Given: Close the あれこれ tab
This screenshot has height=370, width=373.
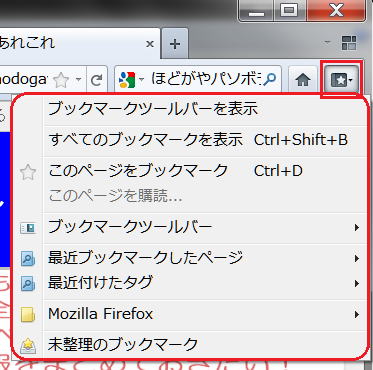Looking at the screenshot, I should pyautogui.click(x=150, y=44).
